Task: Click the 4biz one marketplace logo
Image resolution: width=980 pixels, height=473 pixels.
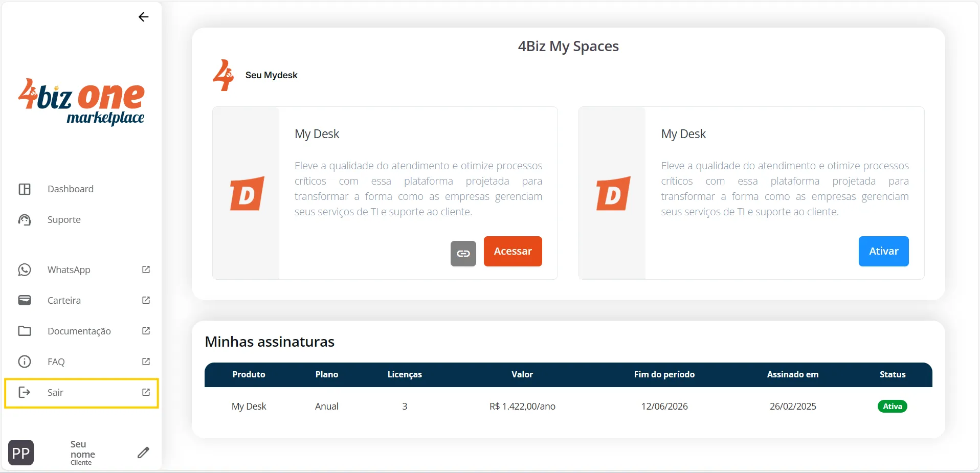Action: (82, 102)
